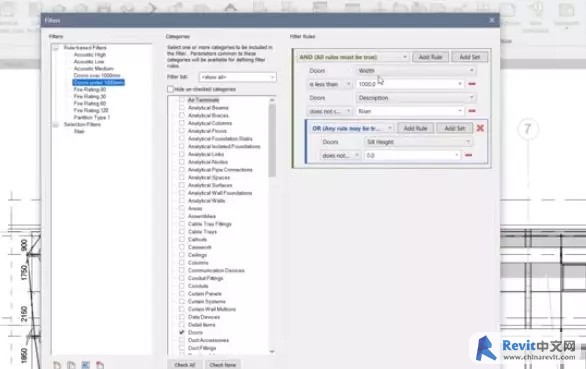Select the Acoustic Low filter
Viewport: 586px width, 369px height.
click(x=89, y=62)
